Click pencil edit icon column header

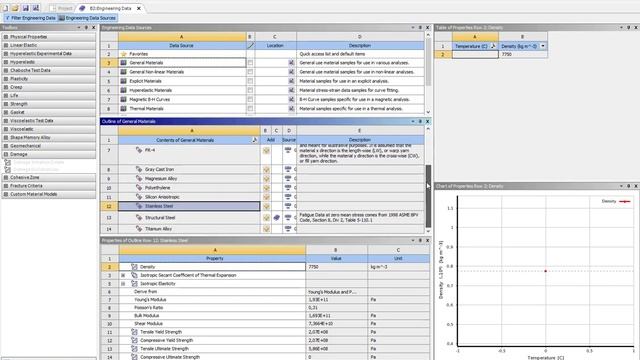coord(250,46)
